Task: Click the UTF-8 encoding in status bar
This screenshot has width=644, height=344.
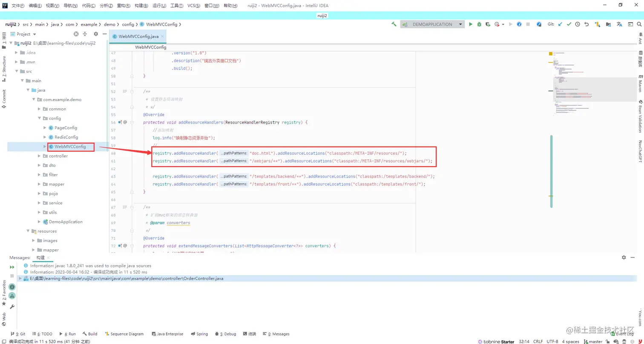Action: pyautogui.click(x=552, y=341)
